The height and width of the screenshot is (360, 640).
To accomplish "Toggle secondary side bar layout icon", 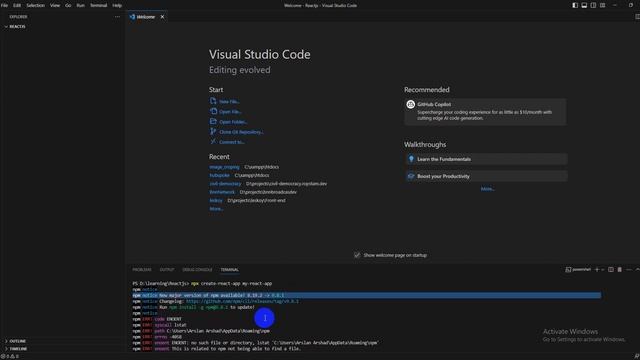I will point(593,5).
